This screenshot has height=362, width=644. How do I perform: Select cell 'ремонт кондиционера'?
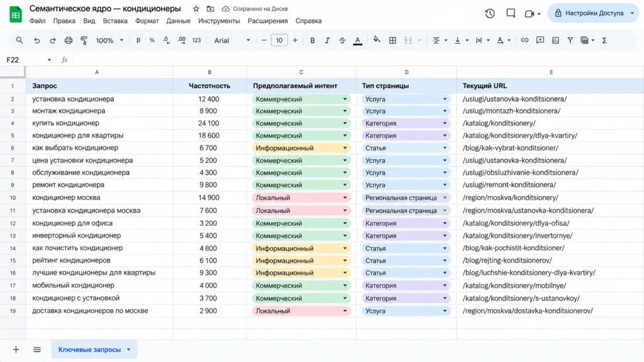tap(99, 185)
